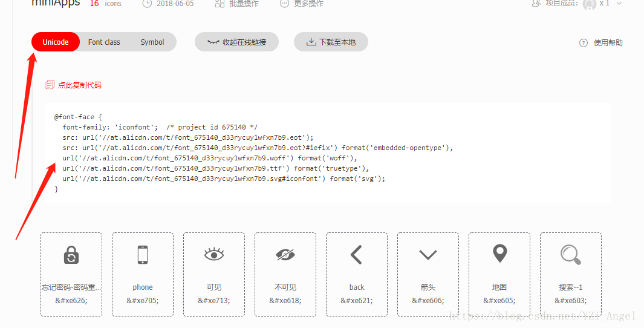Click the .ttf truetype url line
This screenshot has height=328, width=644.
tap(216, 168)
